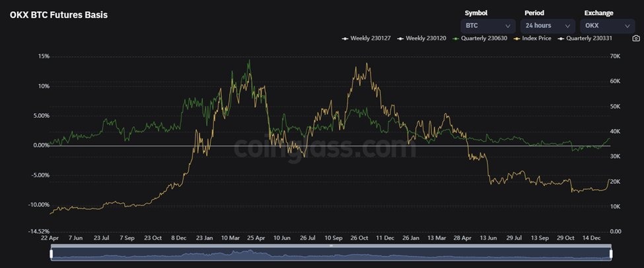This screenshot has width=644, height=268.
Task: Click the 60K right axis label
Action: 616,81
